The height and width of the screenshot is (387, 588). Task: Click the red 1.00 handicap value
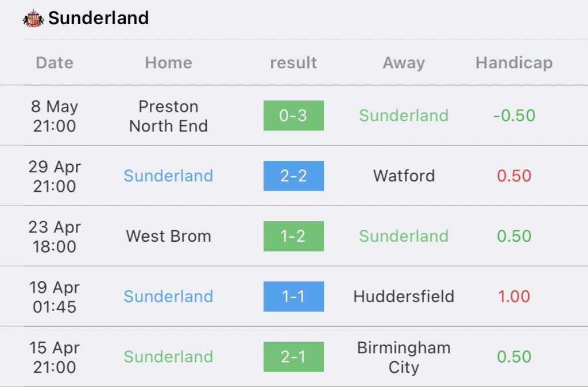click(514, 297)
